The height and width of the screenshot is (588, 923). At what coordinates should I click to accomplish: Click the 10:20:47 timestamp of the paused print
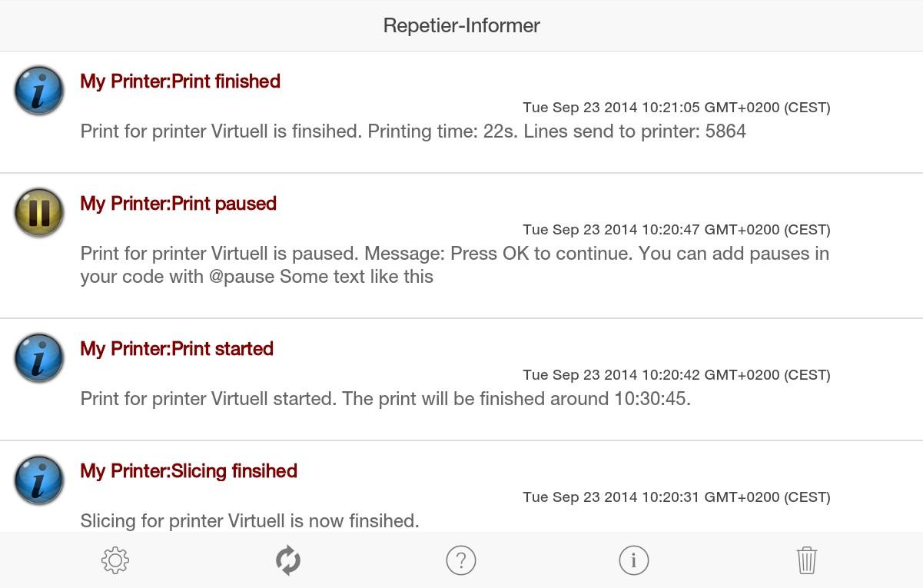pyautogui.click(x=676, y=230)
